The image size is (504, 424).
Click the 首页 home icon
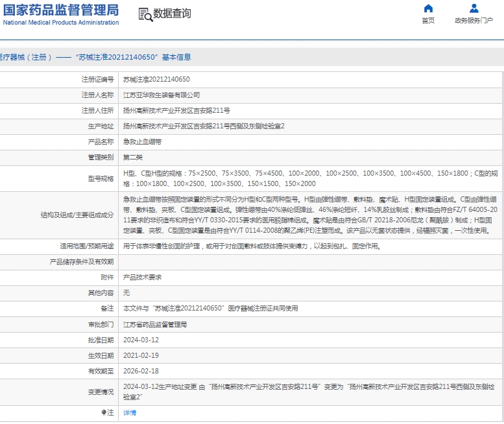428,8
